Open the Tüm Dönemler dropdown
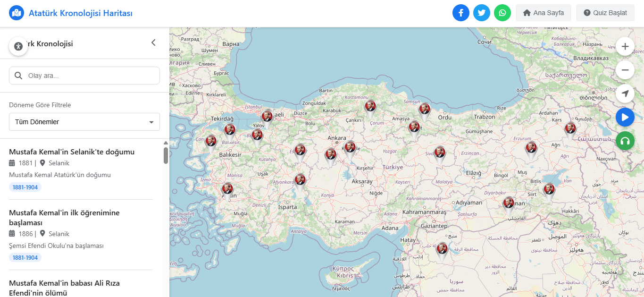This screenshot has width=644, height=297. click(x=84, y=122)
